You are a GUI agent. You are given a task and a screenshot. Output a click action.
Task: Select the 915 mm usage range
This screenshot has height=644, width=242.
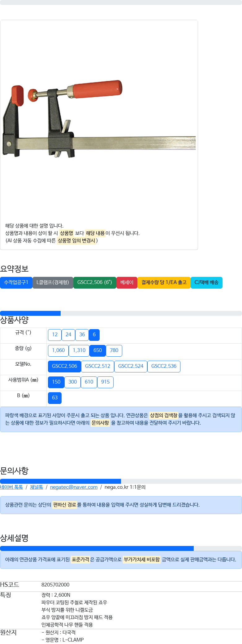pos(105,382)
